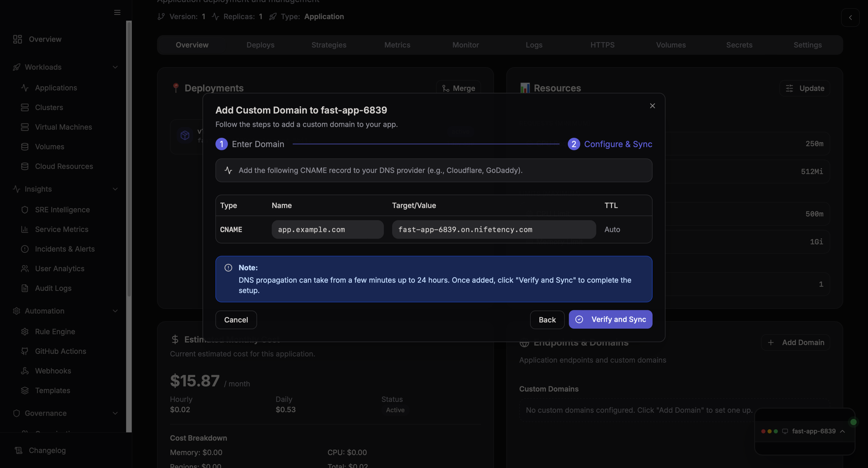Open the HTTPS tab
The image size is (868, 468).
pos(602,44)
